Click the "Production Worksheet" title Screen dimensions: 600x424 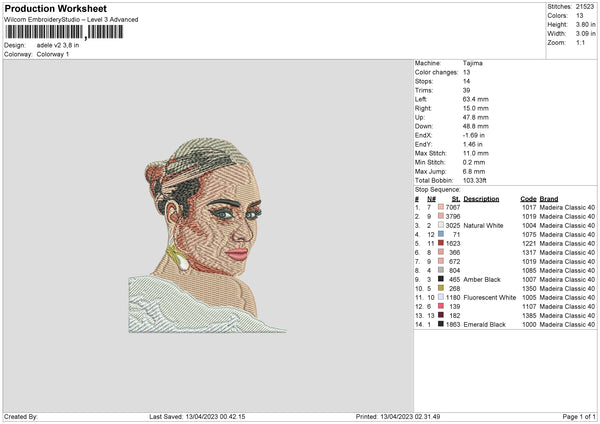pos(55,8)
